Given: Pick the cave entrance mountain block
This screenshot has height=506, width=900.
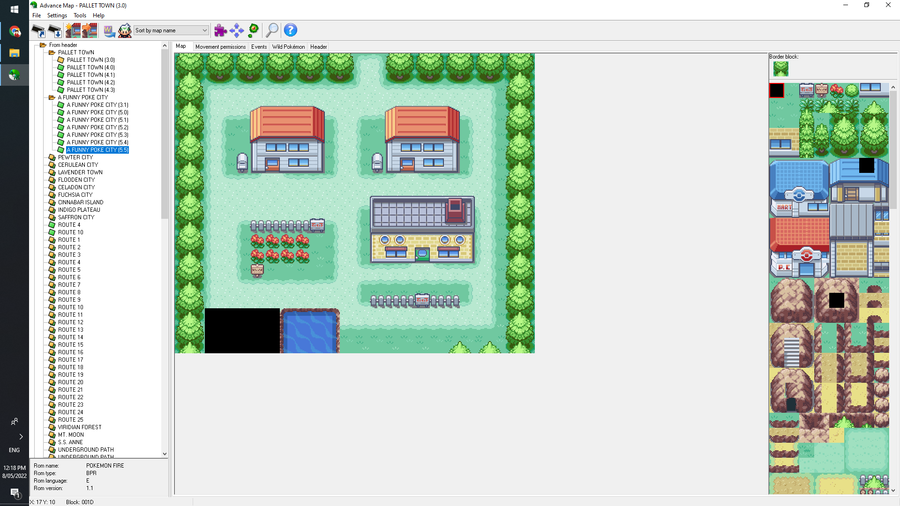Looking at the screenshot, I should tap(792, 390).
